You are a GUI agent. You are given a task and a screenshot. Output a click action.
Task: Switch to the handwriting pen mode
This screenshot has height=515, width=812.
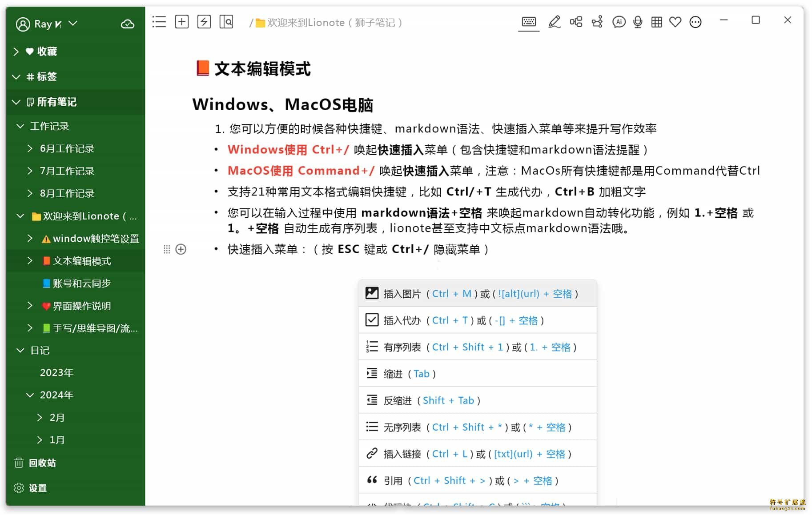(554, 22)
